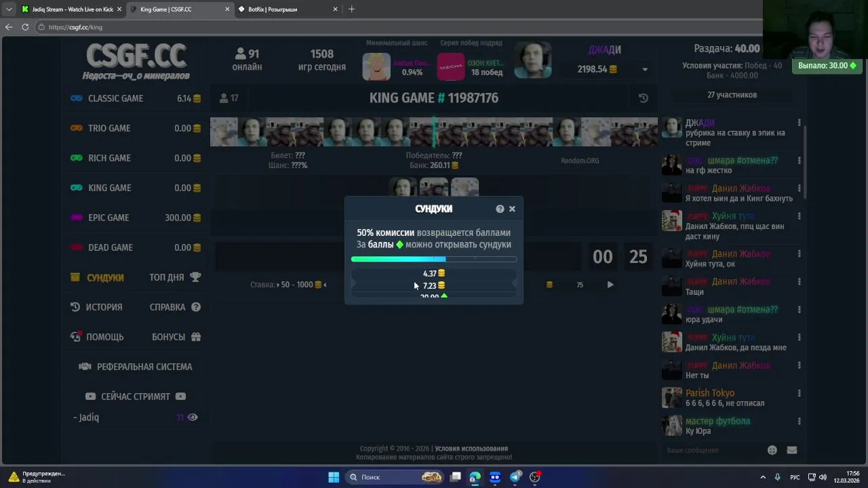Open Telegram from taskbar

tap(515, 477)
